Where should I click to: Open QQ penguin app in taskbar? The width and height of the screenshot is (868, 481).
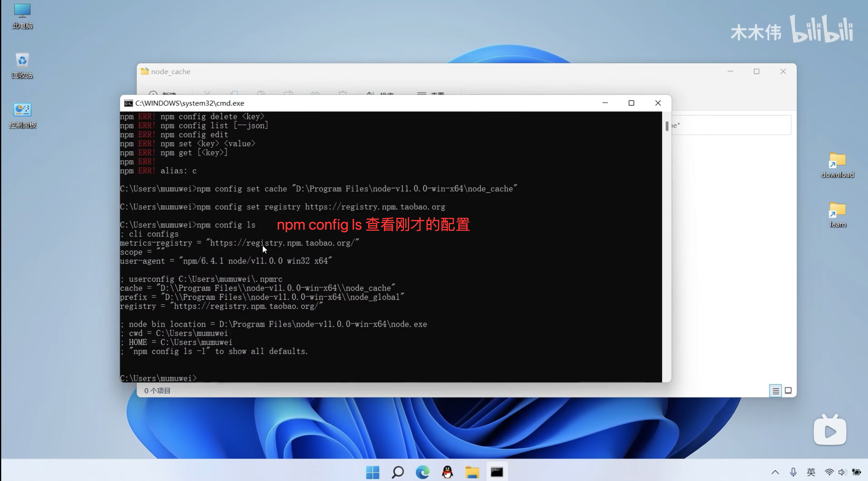(447, 472)
